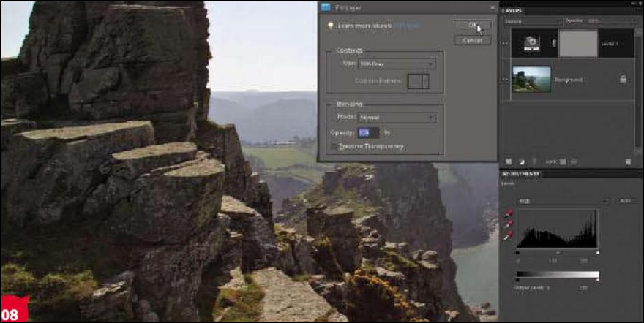Switch to the Adjustments panel tab
The height and width of the screenshot is (323, 644).
520,174
